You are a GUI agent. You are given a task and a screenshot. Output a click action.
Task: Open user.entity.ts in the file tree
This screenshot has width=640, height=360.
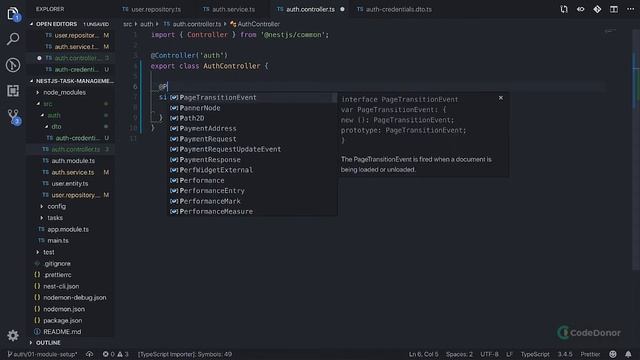70,184
